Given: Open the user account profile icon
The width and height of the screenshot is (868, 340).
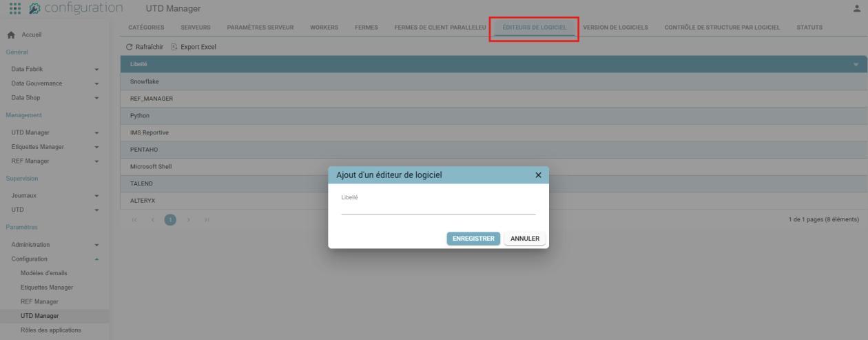Looking at the screenshot, I should pyautogui.click(x=858, y=8).
